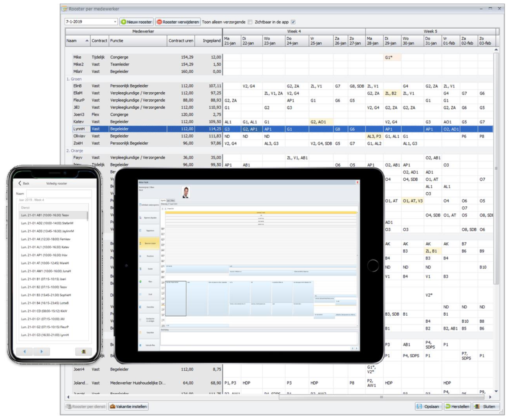Close the tablet dialog with red X
Viewport: 511px width, 420px height.
357,183
